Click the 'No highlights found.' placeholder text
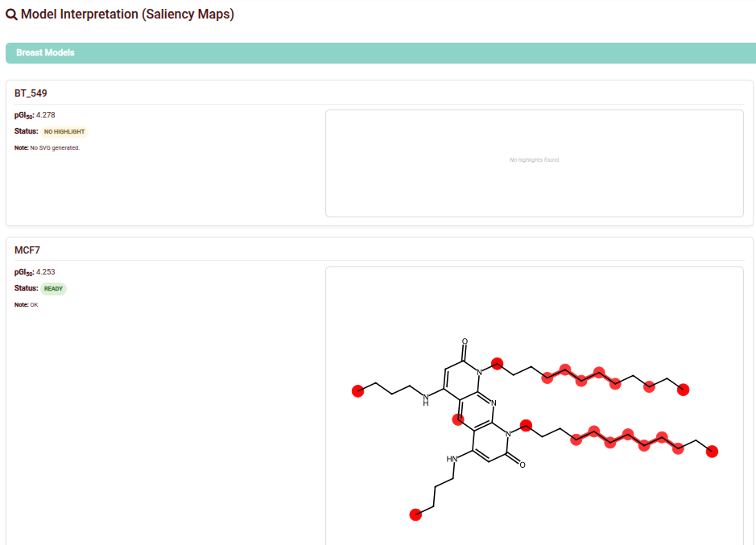Viewport: 756px width, 545px height. coord(534,160)
